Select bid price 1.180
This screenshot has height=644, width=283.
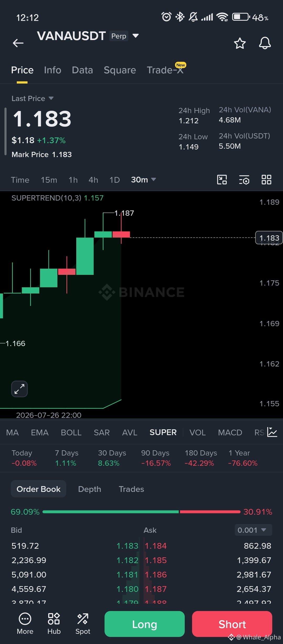127,589
